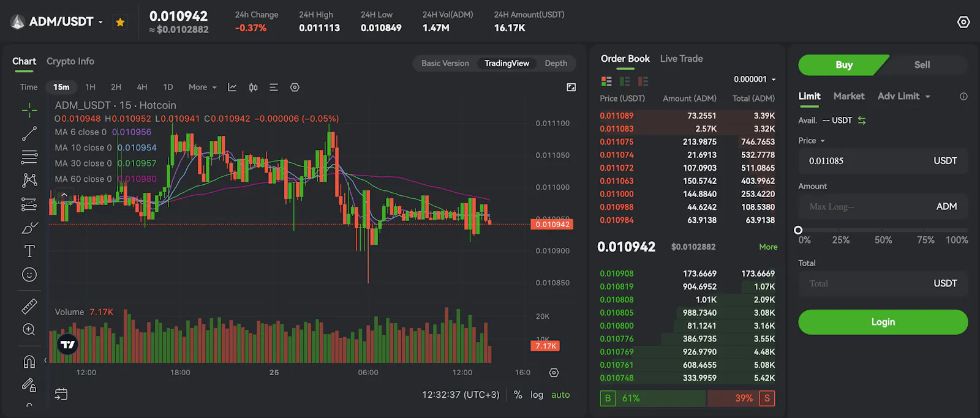980x418 pixels.
Task: Open the emoji icons tool
Action: 29,275
